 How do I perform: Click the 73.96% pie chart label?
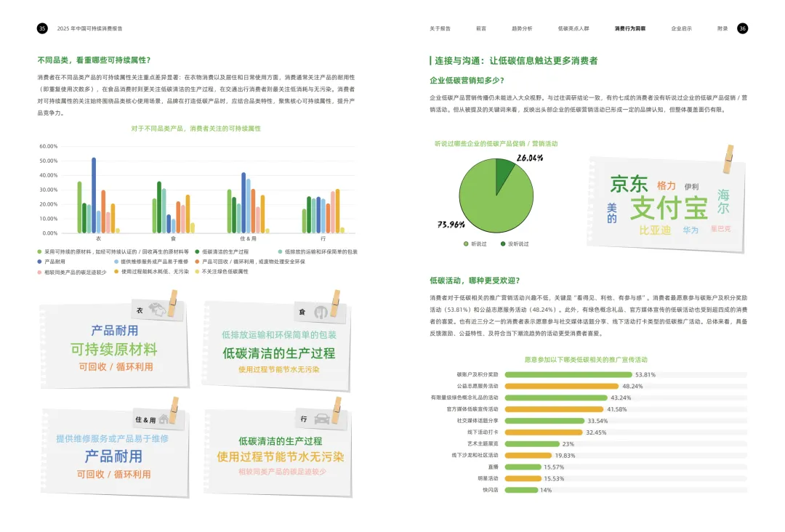pos(451,225)
